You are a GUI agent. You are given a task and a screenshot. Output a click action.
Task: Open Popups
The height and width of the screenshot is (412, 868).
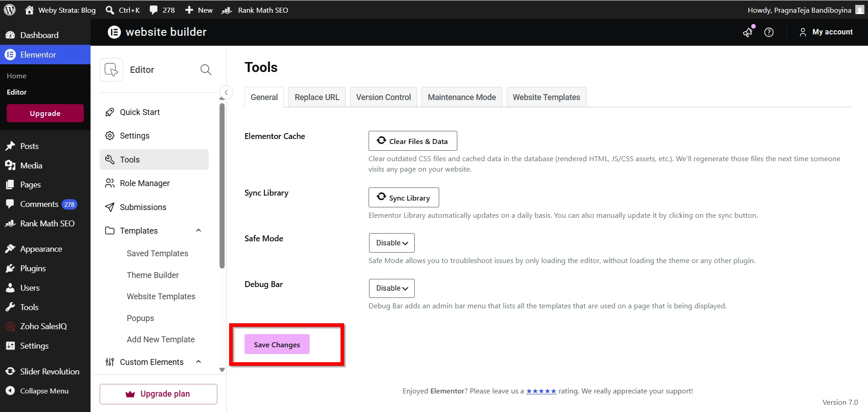[140, 318]
